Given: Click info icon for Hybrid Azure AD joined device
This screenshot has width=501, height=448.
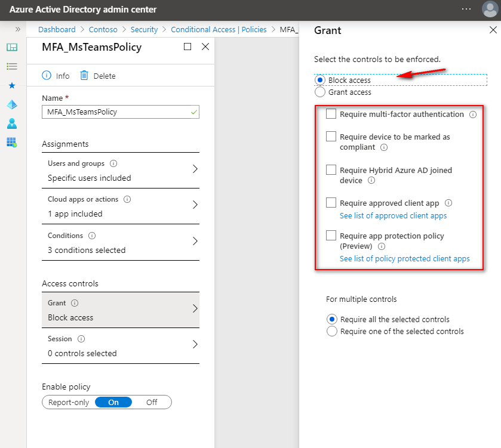Looking at the screenshot, I should click(371, 181).
